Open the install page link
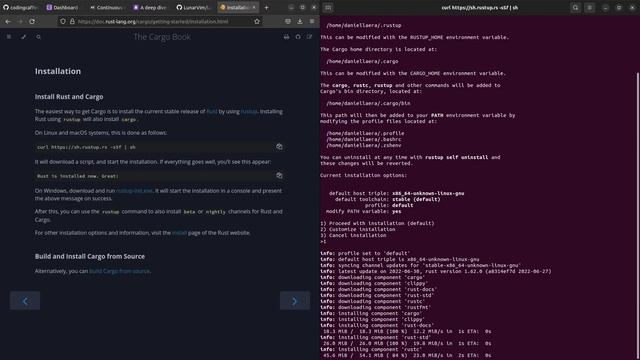Viewport: 640px width, 360px height. (x=179, y=233)
